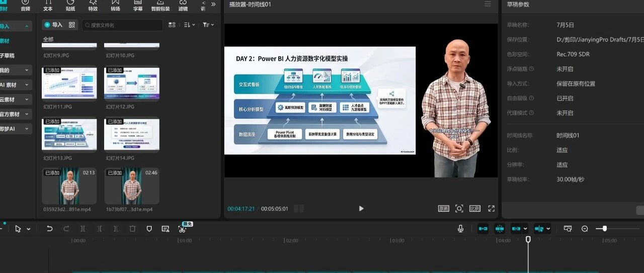This screenshot has height=273, width=644.
Task: Open the 转场 transitions tab
Action: click(115, 6)
